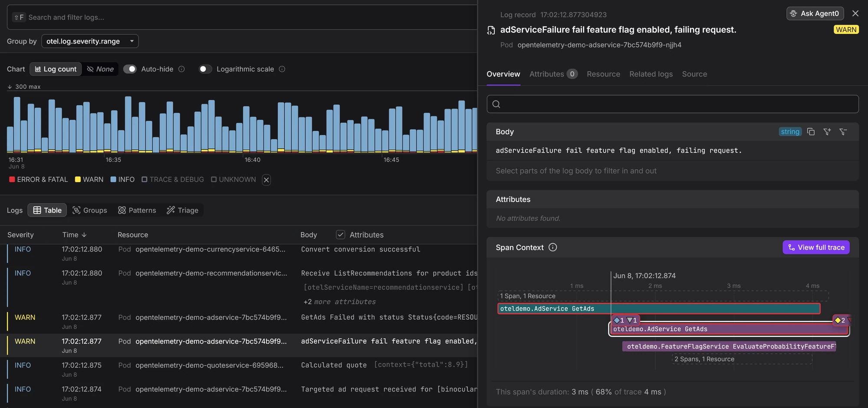This screenshot has height=408, width=868.
Task: Open the 'Targeted ad request received' log row
Action: pyautogui.click(x=239, y=393)
